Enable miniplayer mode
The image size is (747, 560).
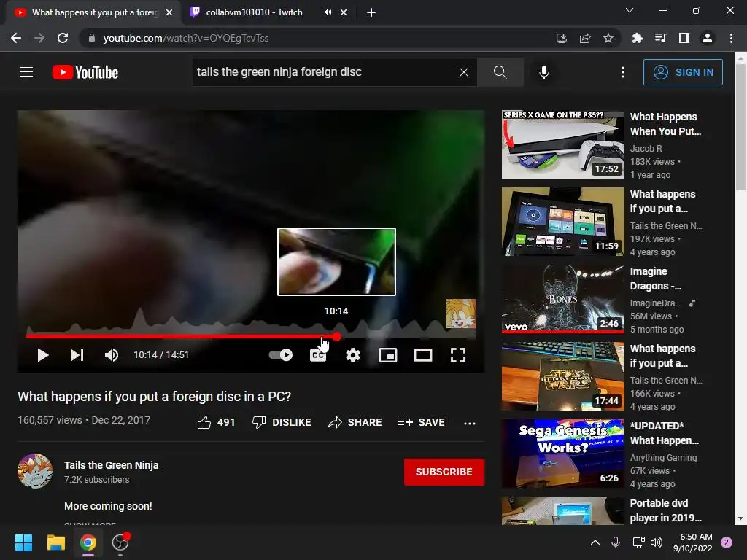[x=388, y=355]
